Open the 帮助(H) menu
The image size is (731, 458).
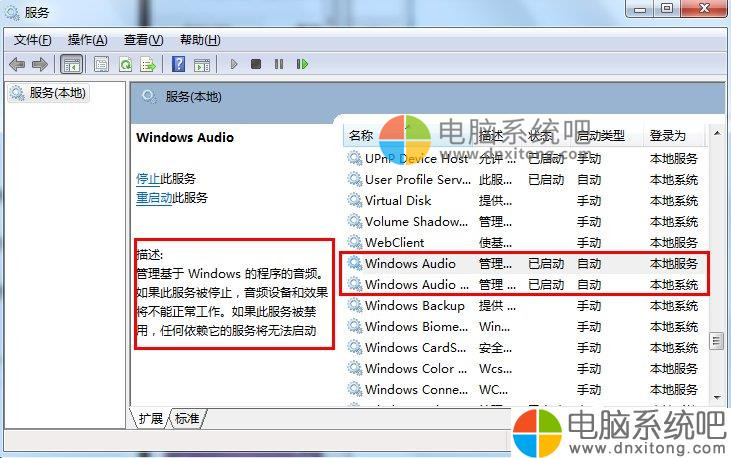coord(200,40)
